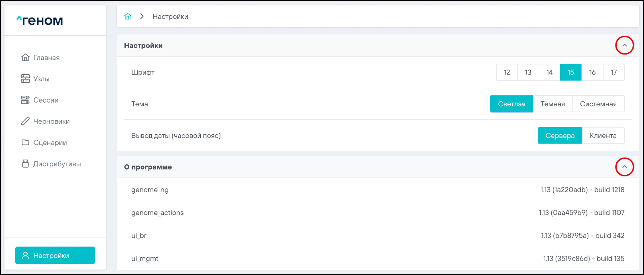
Task: Click the home icon in breadcrumb
Action: (128, 16)
